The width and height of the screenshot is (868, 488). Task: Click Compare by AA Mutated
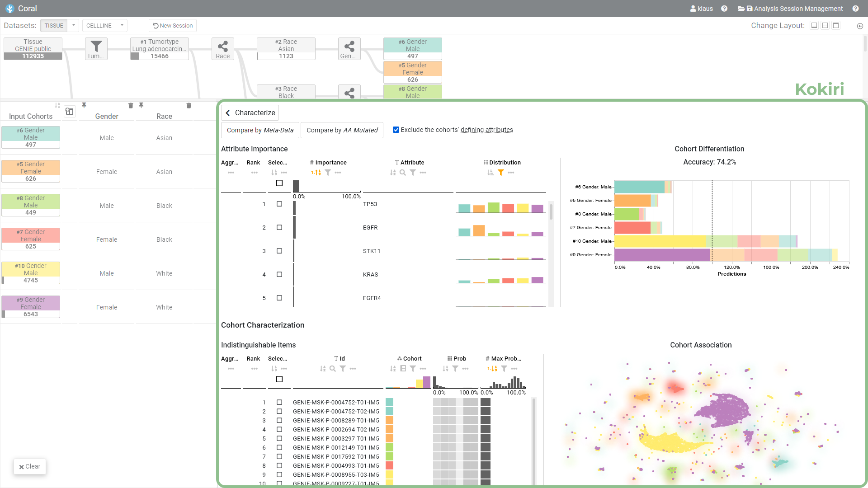pyautogui.click(x=342, y=130)
